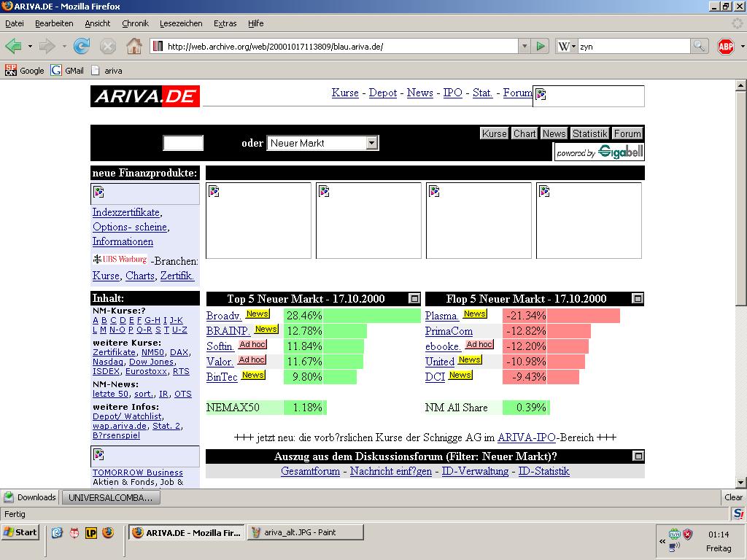
Task: Open the Adblock Plus dropdown arrow
Action: click(742, 46)
